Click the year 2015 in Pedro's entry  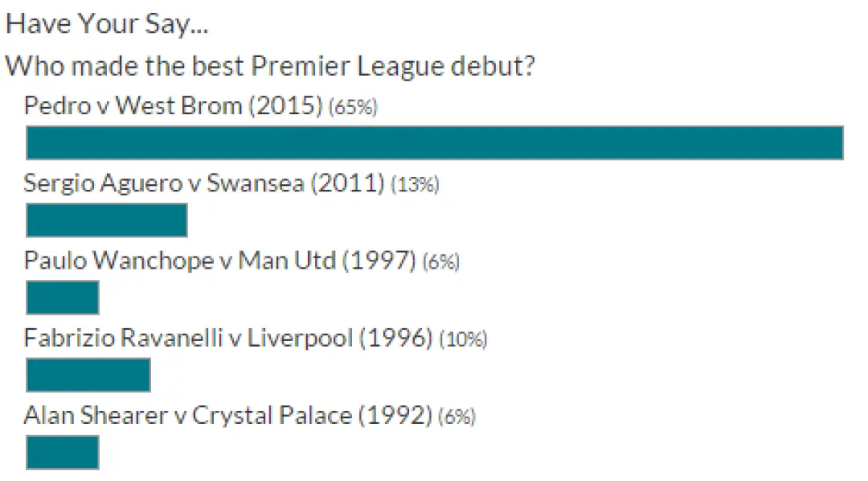285,105
